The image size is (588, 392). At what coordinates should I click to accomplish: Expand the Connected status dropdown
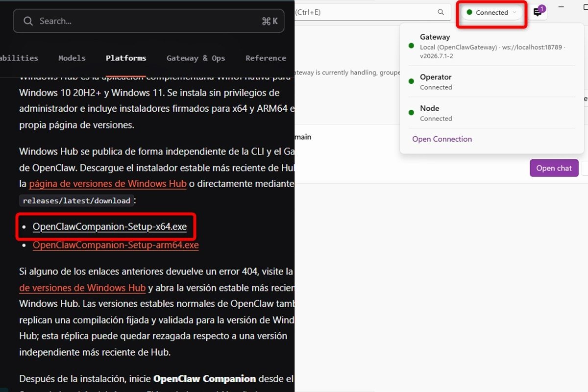coord(492,13)
